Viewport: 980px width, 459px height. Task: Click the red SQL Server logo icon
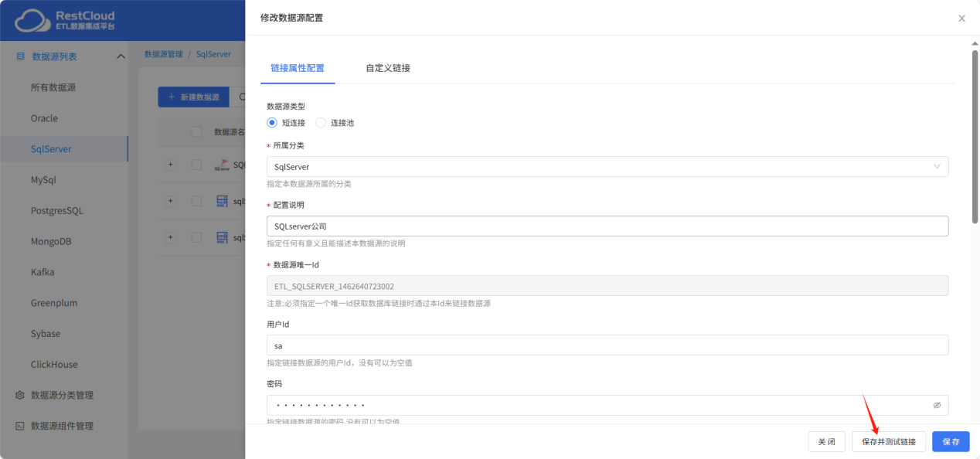[222, 165]
